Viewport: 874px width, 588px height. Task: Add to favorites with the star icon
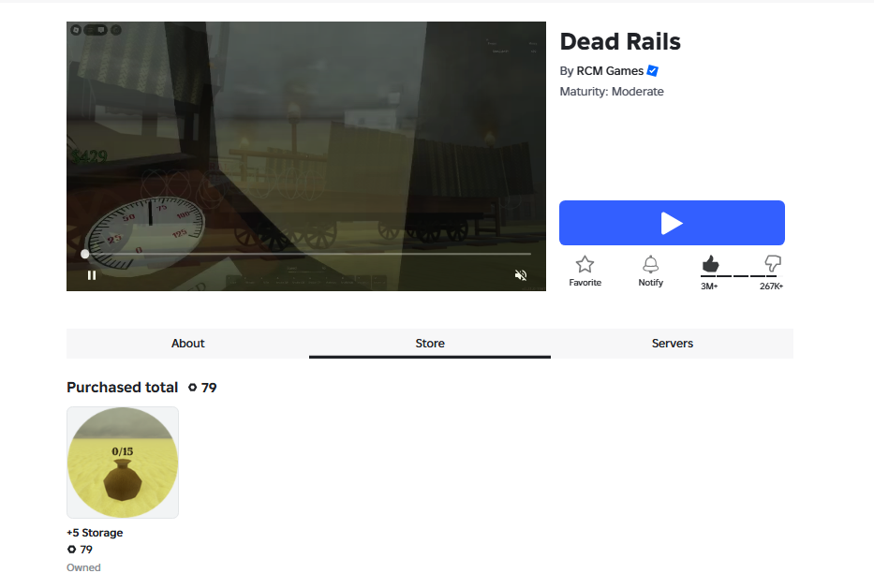pyautogui.click(x=585, y=264)
